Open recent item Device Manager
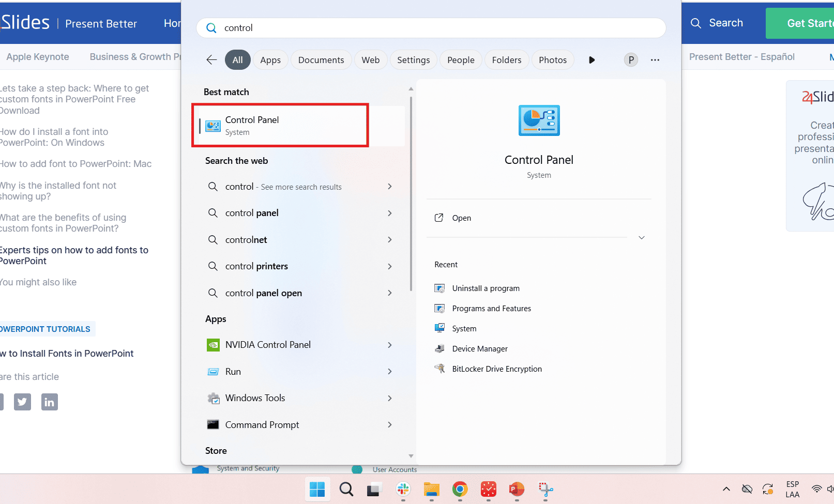 [479, 349]
